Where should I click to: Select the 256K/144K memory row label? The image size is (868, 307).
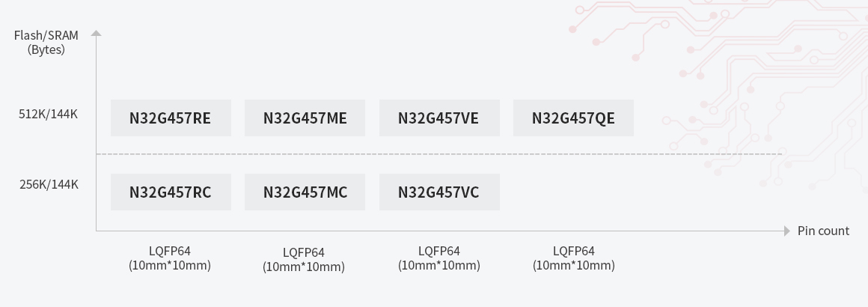click(x=49, y=184)
